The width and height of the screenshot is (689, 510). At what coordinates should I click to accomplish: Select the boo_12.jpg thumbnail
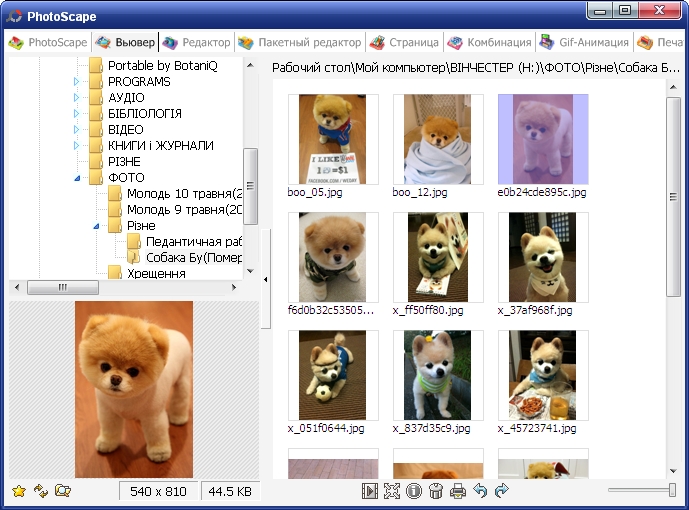[438, 139]
